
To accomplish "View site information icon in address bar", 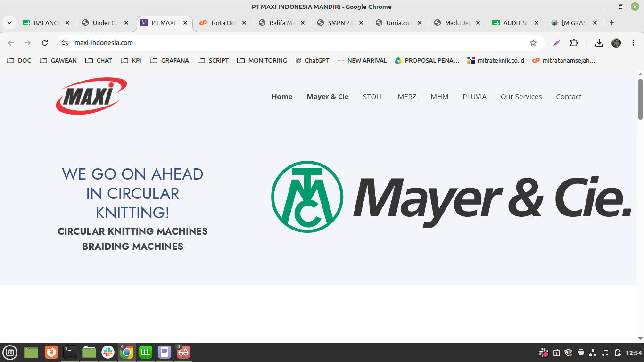I will (x=66, y=43).
